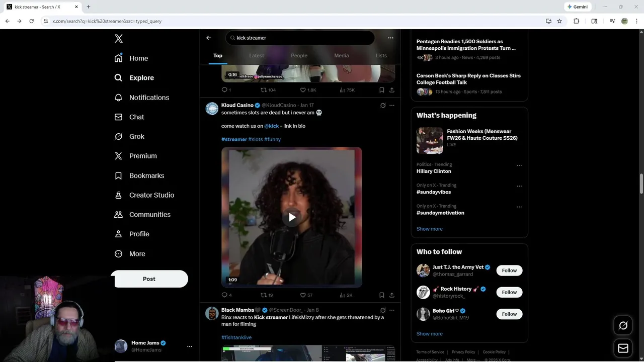This screenshot has width=644, height=362.
Task: Open Bookmarks in the sidebar
Action: [x=139, y=175]
